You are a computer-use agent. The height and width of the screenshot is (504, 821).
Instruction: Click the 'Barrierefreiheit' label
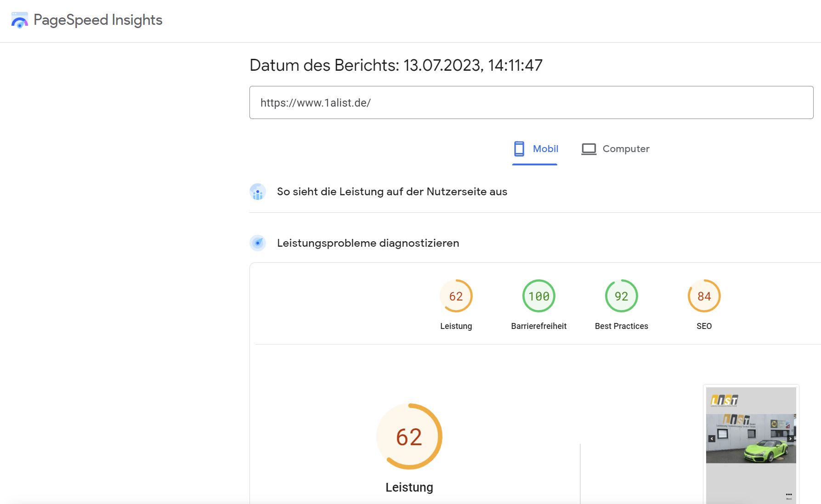(539, 326)
